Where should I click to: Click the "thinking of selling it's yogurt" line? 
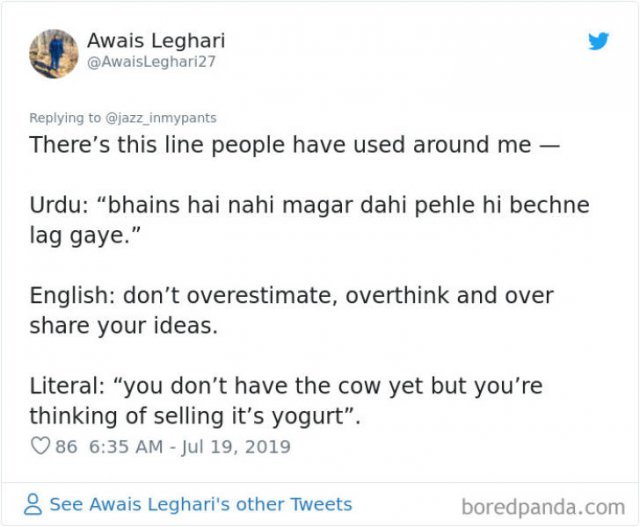pyautogui.click(x=195, y=416)
